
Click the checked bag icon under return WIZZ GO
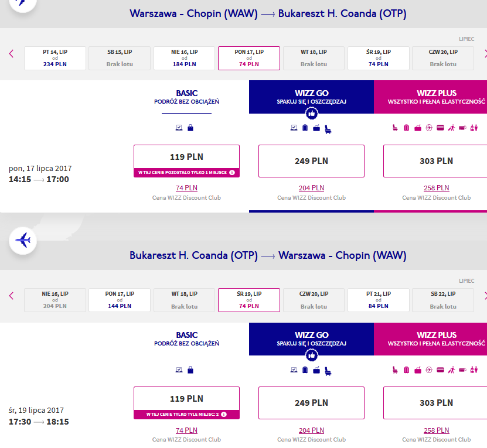coord(316,370)
